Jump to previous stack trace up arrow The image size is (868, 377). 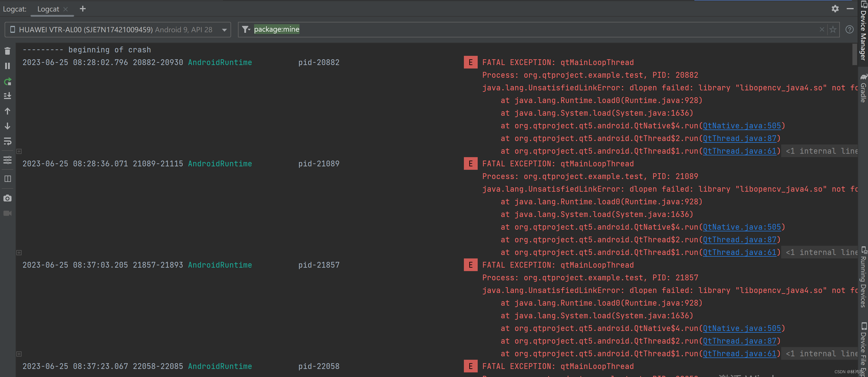pos(7,111)
